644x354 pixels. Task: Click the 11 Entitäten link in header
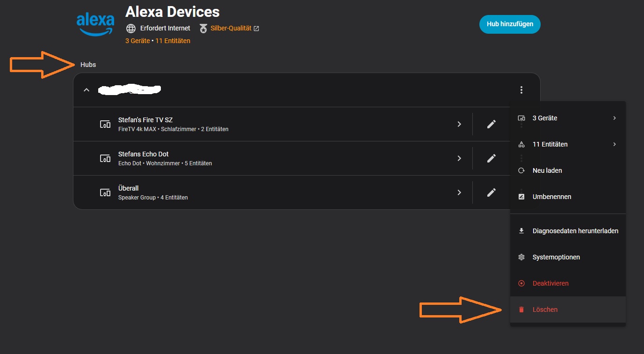click(173, 41)
